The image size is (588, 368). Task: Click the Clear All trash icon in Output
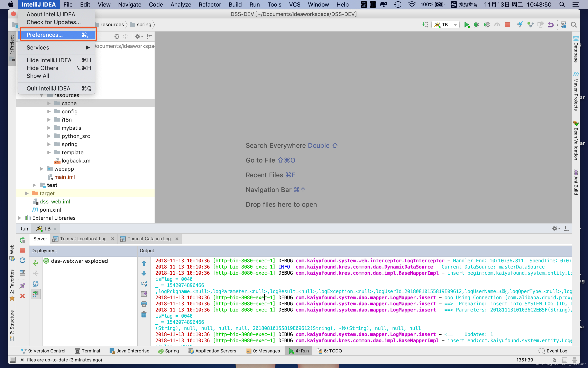144,314
